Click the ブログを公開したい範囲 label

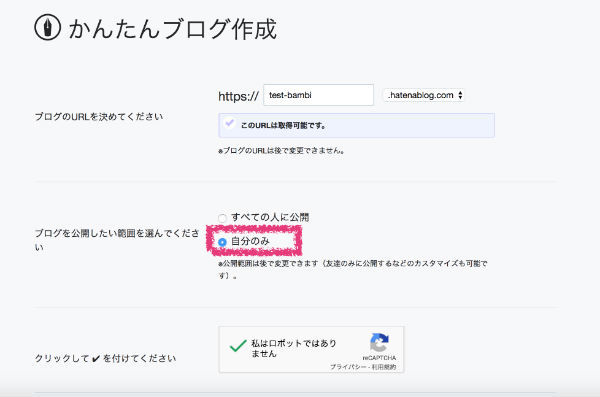tap(117, 240)
